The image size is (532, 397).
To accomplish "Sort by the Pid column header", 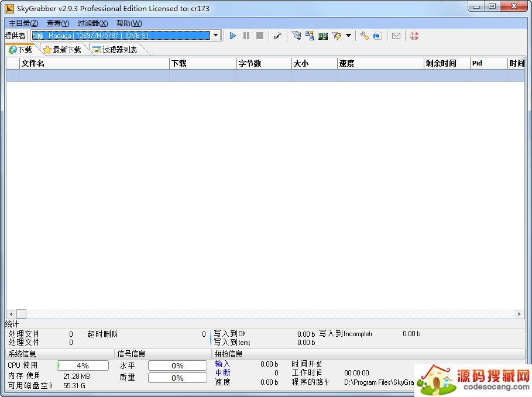I will point(489,63).
